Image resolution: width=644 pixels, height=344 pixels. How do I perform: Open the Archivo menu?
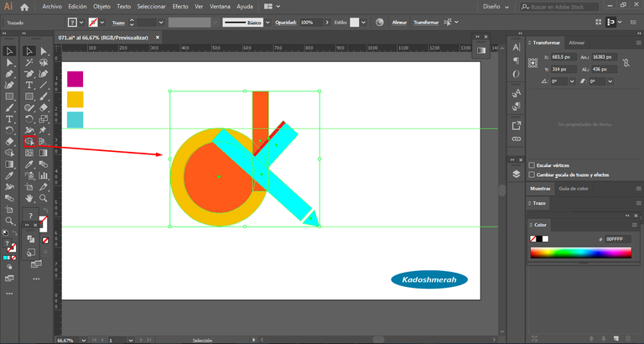(x=52, y=7)
